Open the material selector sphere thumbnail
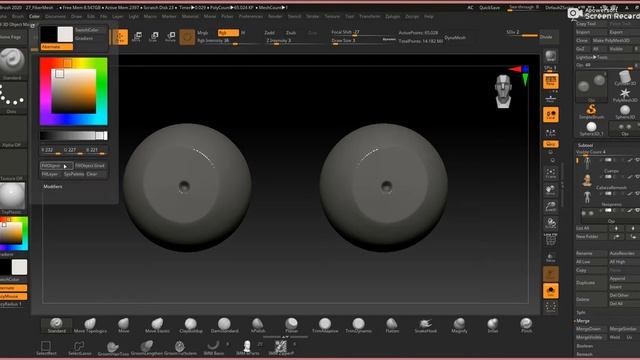The width and height of the screenshot is (640, 360). (x=12, y=198)
